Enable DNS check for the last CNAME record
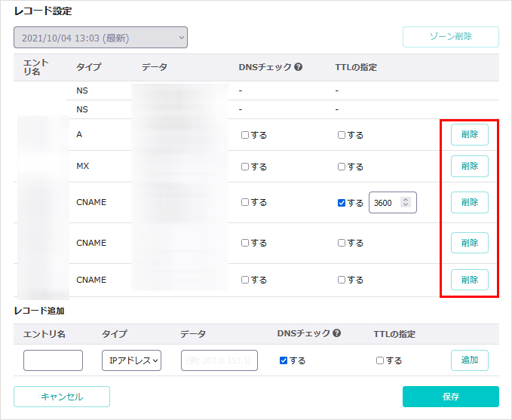Image resolution: width=512 pixels, height=420 pixels. (x=246, y=280)
